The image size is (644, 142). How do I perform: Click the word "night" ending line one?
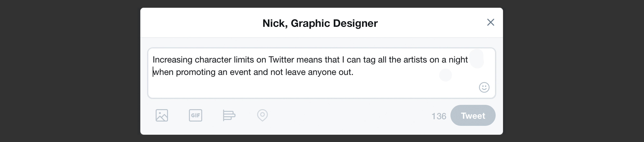coord(458,60)
